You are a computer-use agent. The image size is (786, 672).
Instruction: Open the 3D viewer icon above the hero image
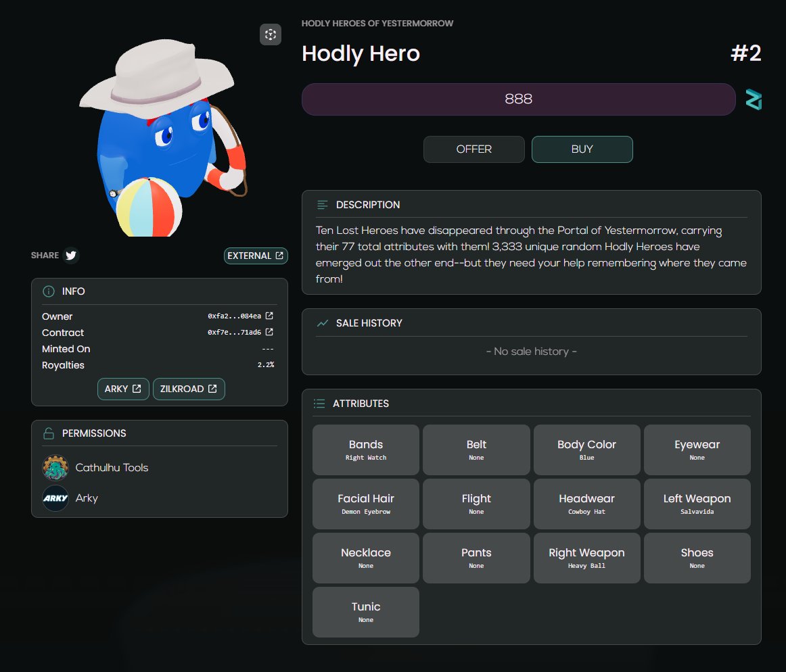click(x=270, y=34)
